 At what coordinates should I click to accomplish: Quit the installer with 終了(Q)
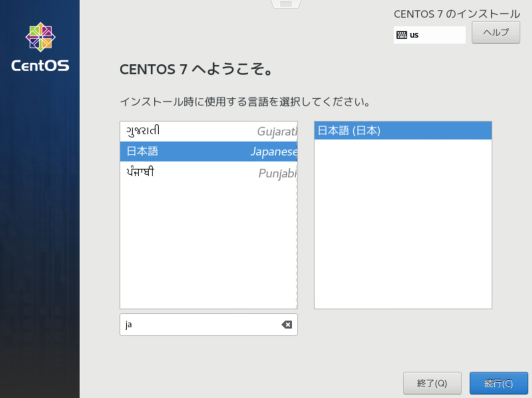(432, 383)
